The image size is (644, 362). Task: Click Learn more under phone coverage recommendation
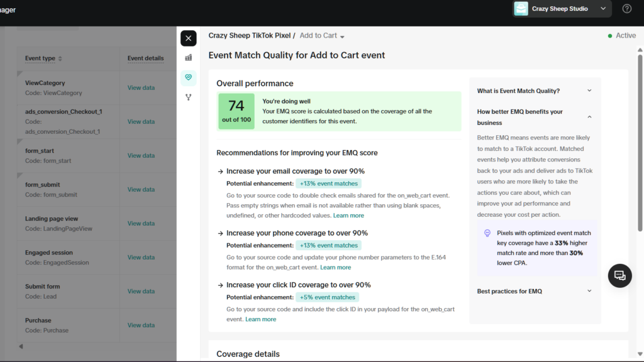pyautogui.click(x=335, y=267)
